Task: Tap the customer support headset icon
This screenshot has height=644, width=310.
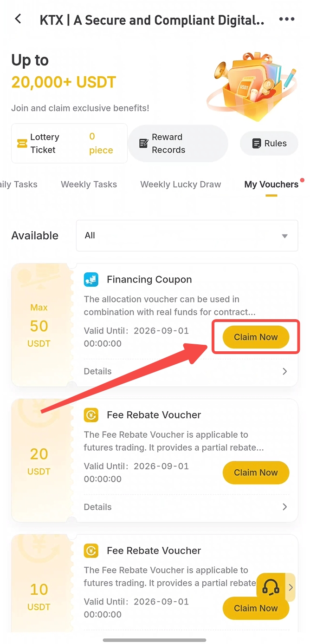Action: [271, 587]
